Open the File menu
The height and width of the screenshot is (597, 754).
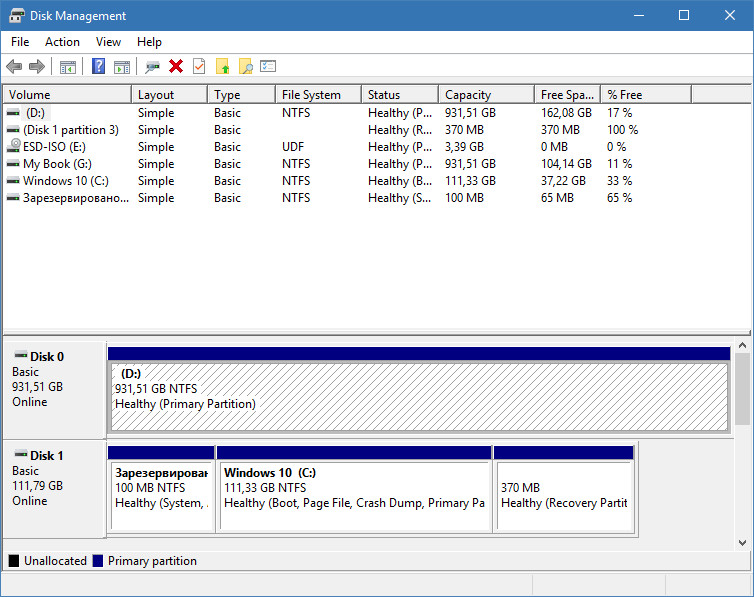pyautogui.click(x=20, y=42)
